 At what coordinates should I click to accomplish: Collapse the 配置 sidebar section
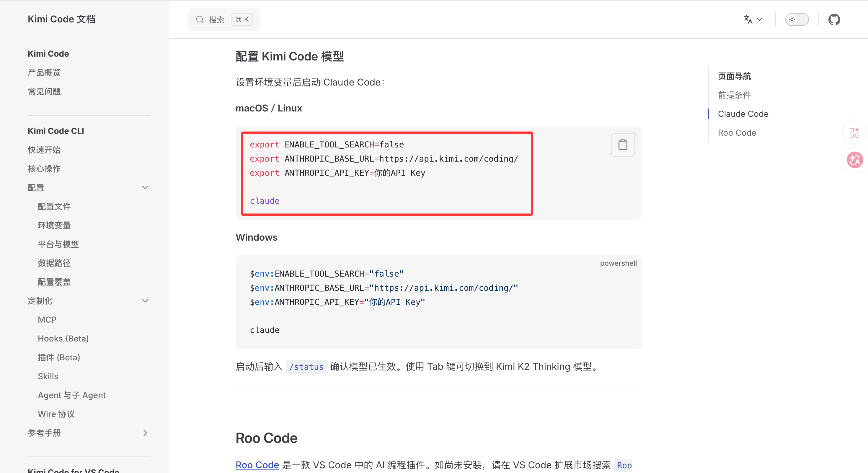click(x=145, y=188)
